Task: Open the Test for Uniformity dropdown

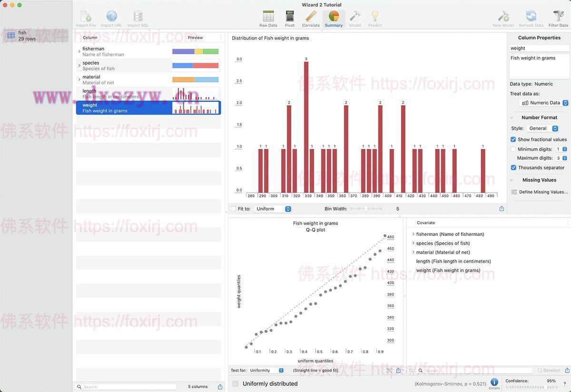Action: tap(266, 371)
